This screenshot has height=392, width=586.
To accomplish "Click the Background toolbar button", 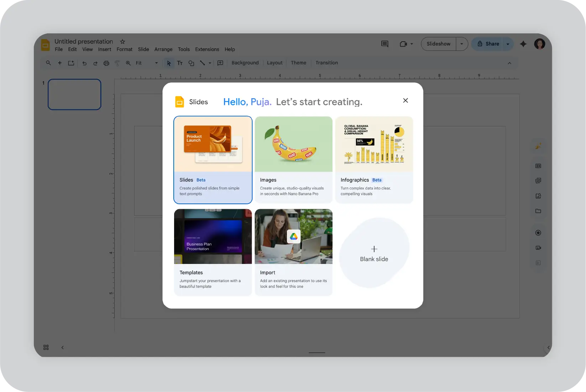I will coord(245,63).
